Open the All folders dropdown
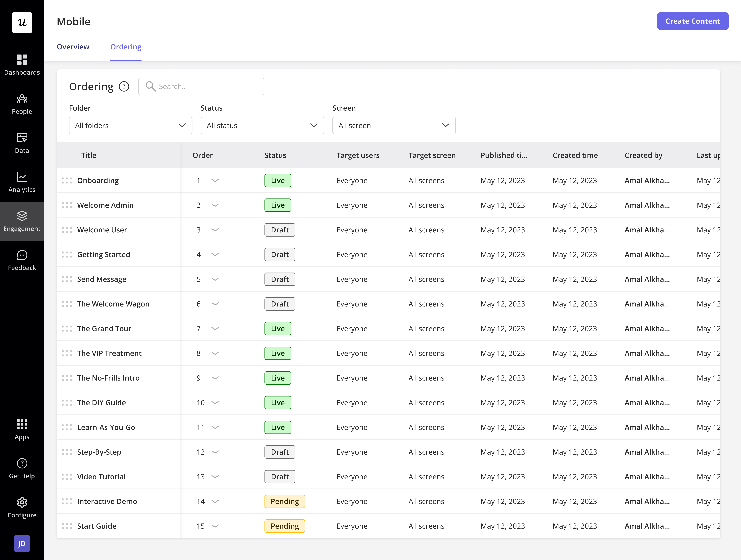 (x=131, y=125)
